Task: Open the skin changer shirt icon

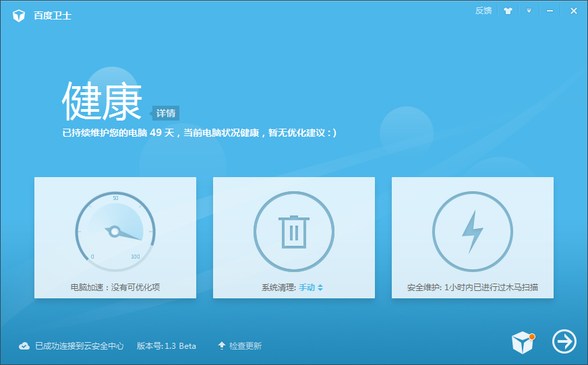Action: [508, 11]
